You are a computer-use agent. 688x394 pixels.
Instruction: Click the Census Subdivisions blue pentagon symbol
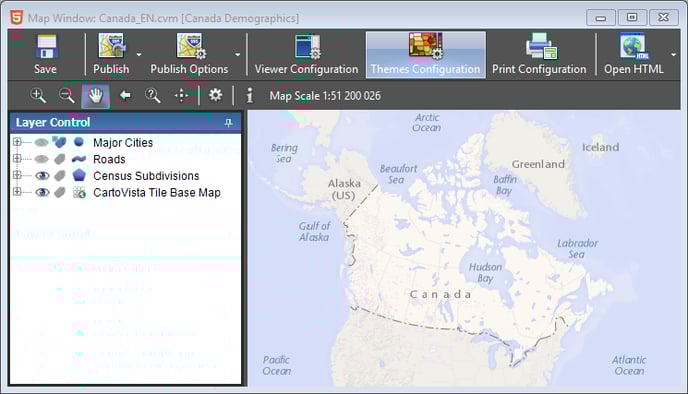tap(79, 176)
